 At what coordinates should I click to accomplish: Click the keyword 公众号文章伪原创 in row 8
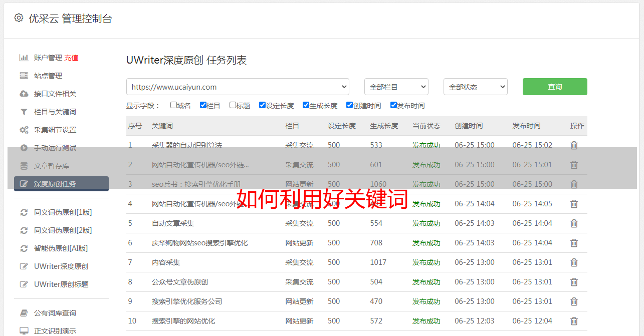tap(180, 282)
